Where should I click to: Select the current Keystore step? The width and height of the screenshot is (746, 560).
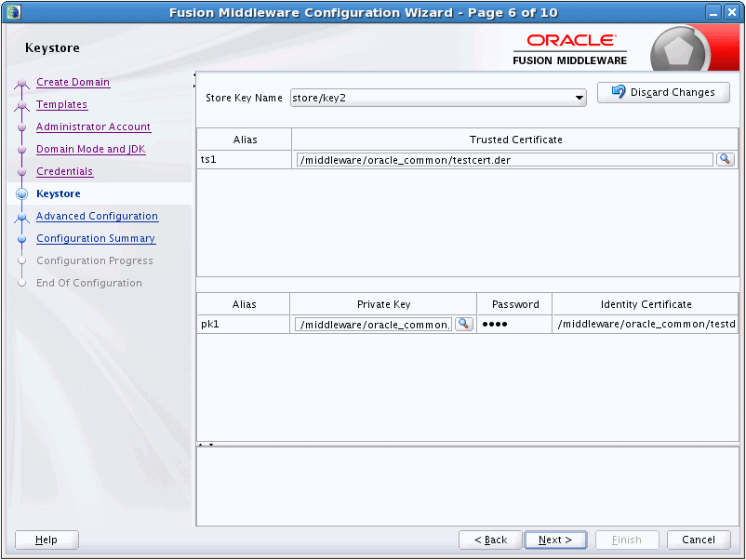(59, 193)
